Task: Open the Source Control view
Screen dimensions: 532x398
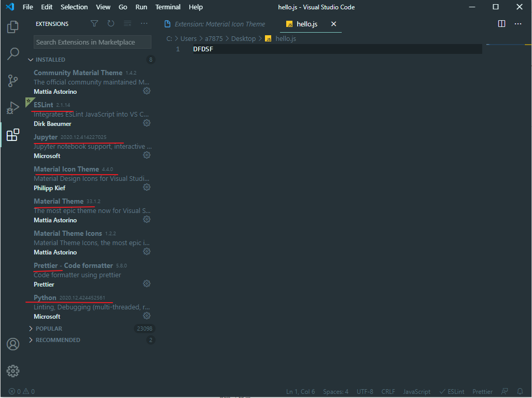Action: [13, 81]
